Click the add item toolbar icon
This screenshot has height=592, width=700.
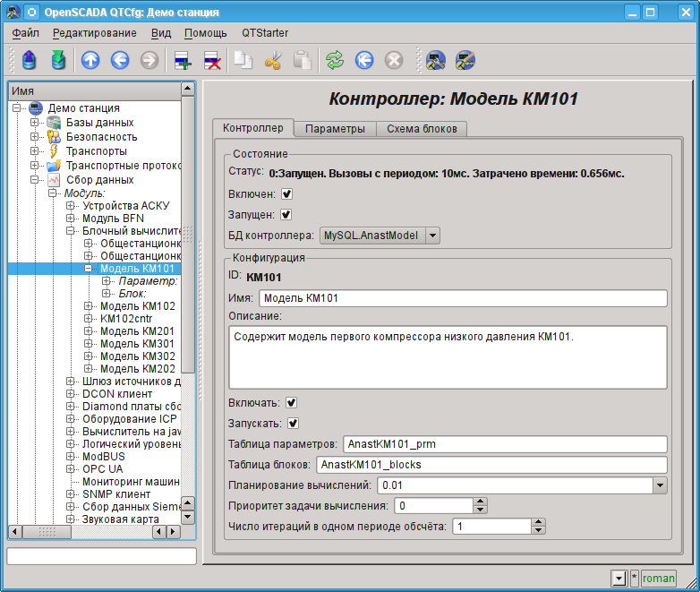tap(183, 60)
